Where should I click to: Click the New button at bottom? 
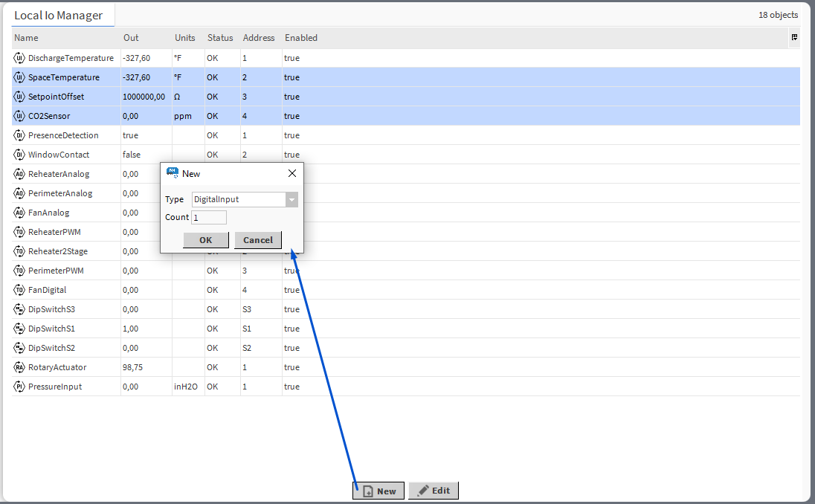pyautogui.click(x=378, y=491)
